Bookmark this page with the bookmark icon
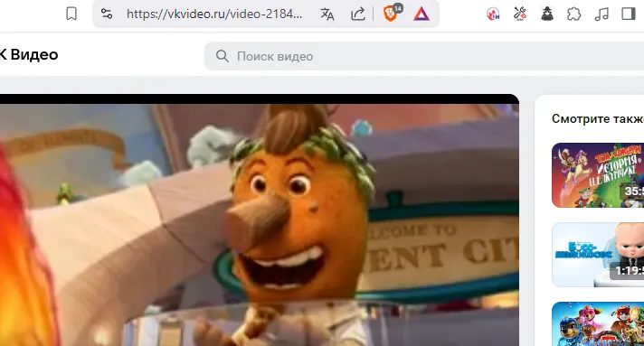Viewport: 644px width, 346px height. tap(71, 14)
